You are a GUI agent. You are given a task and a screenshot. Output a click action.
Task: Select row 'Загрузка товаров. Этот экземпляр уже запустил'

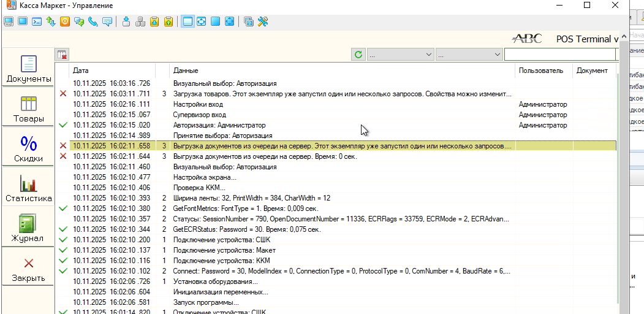(x=336, y=94)
